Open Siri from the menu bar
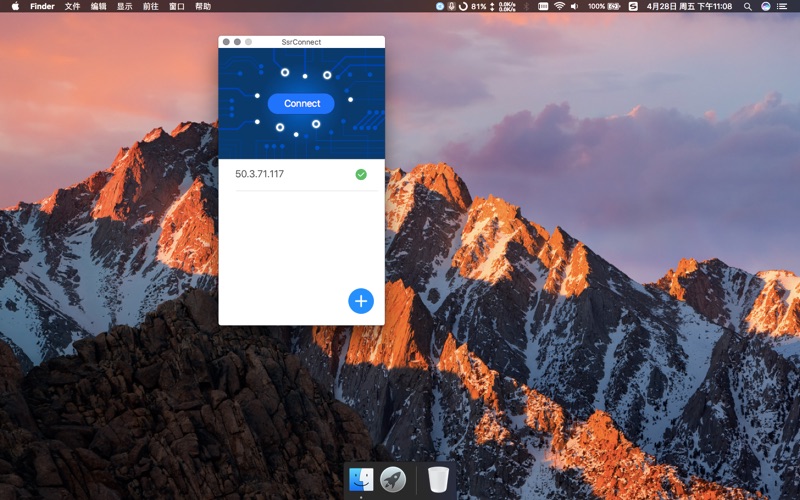800x500 pixels. [x=765, y=6]
